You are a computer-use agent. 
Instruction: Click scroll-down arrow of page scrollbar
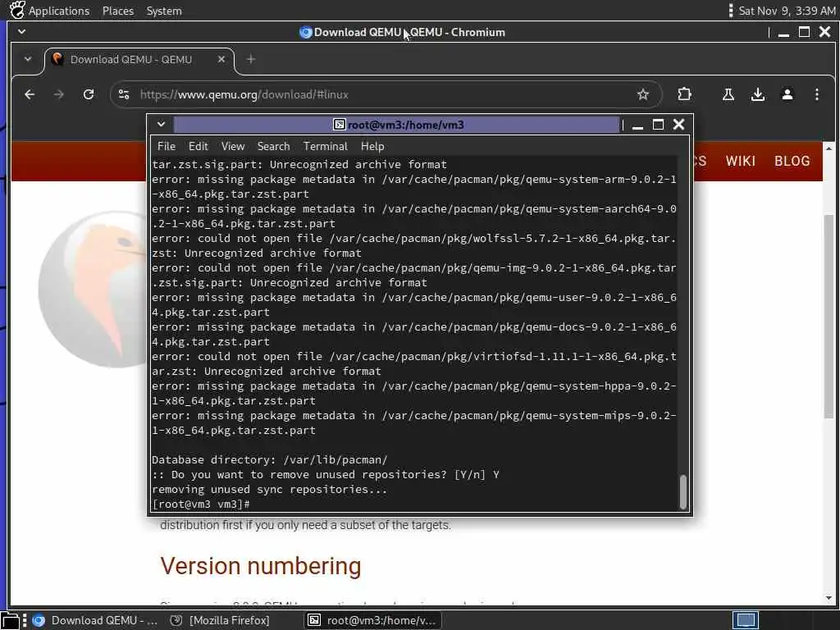point(829,598)
